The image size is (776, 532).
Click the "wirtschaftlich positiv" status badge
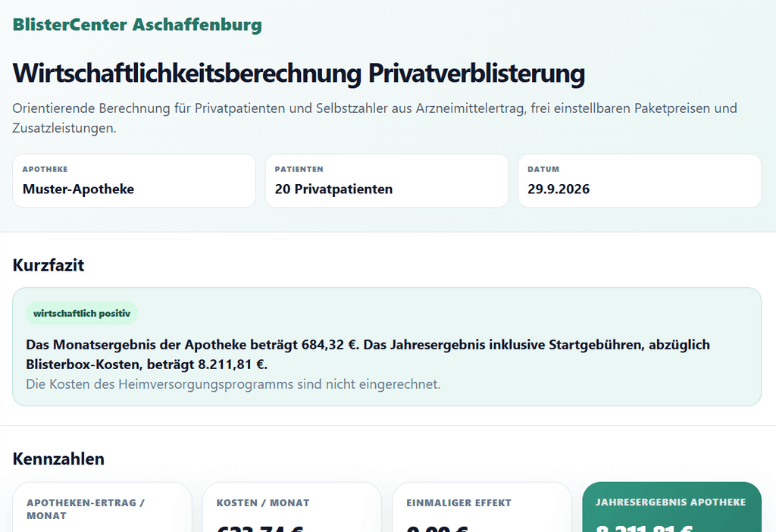point(82,313)
